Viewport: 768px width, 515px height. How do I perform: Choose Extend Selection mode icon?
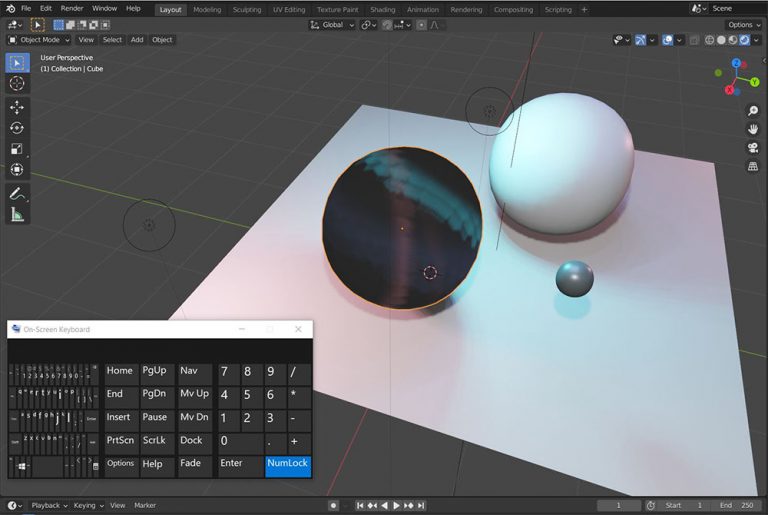pyautogui.click(x=70, y=25)
